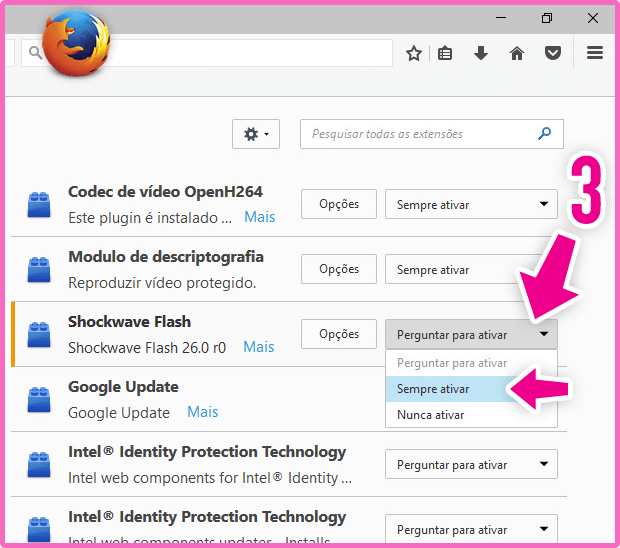This screenshot has width=620, height=548.
Task: Focus the browser address search bar
Action: pyautogui.click(x=207, y=53)
